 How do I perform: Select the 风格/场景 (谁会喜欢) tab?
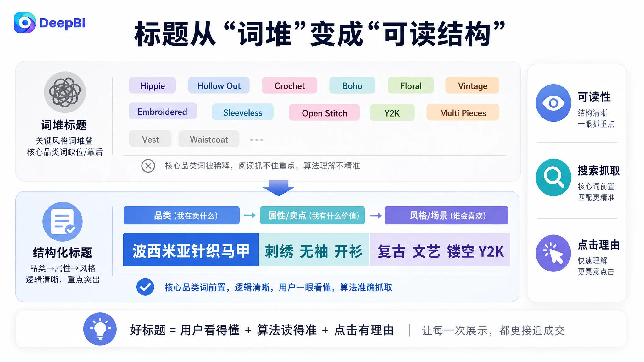point(446,215)
